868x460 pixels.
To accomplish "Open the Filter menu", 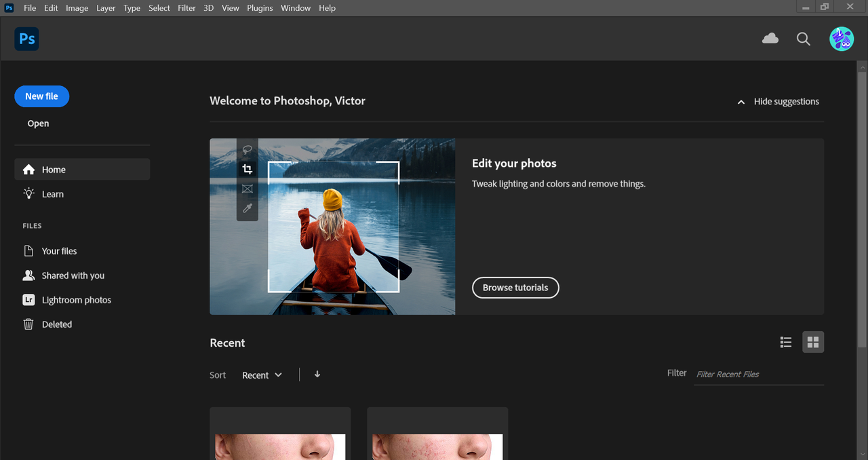I will click(186, 8).
